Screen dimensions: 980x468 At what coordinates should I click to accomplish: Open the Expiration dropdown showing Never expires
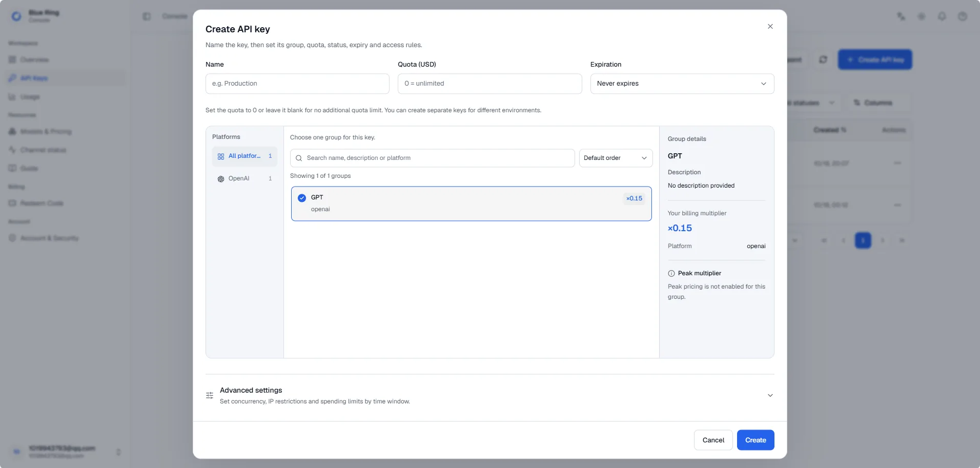pyautogui.click(x=682, y=84)
